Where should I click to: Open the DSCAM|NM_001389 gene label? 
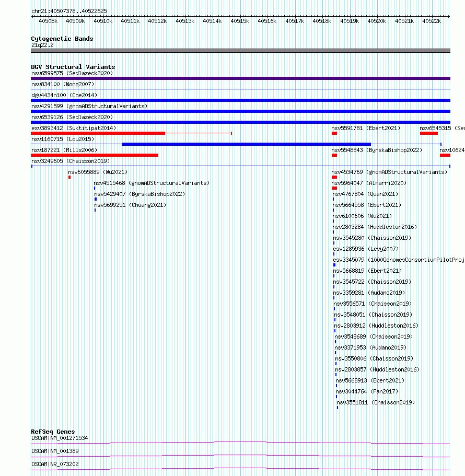(x=55, y=451)
